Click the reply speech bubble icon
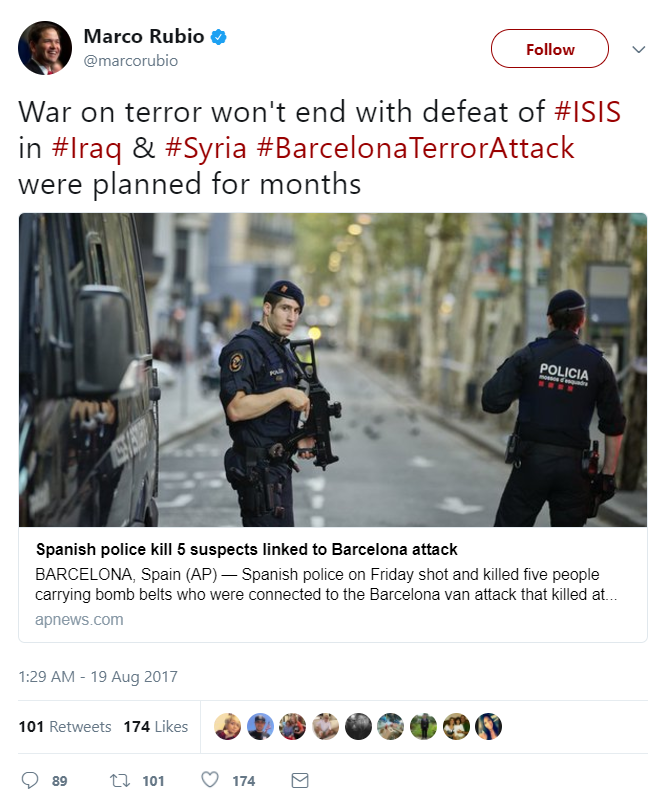 point(30,780)
